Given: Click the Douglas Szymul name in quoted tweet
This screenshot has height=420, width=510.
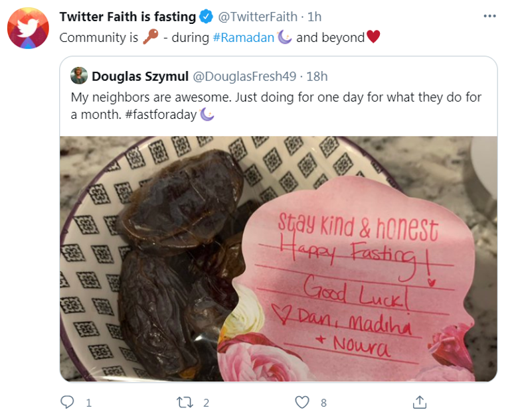Looking at the screenshot, I should [x=139, y=76].
